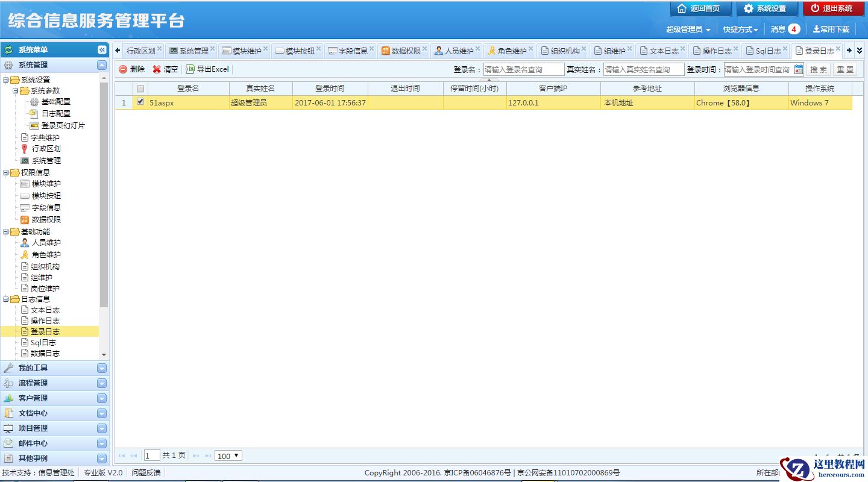Image resolution: width=868 pixels, height=482 pixels.
Task: Click the 系统设置 header button
Action: 767,8
